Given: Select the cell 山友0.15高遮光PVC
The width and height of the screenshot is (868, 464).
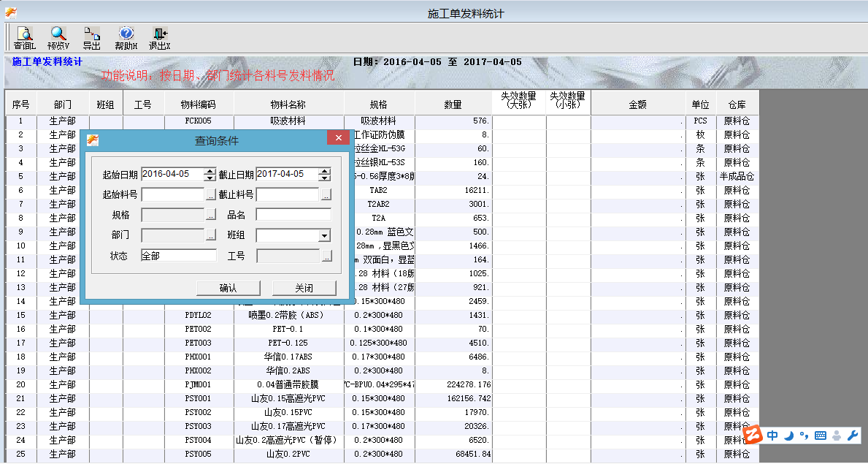Looking at the screenshot, I should coord(288,398).
